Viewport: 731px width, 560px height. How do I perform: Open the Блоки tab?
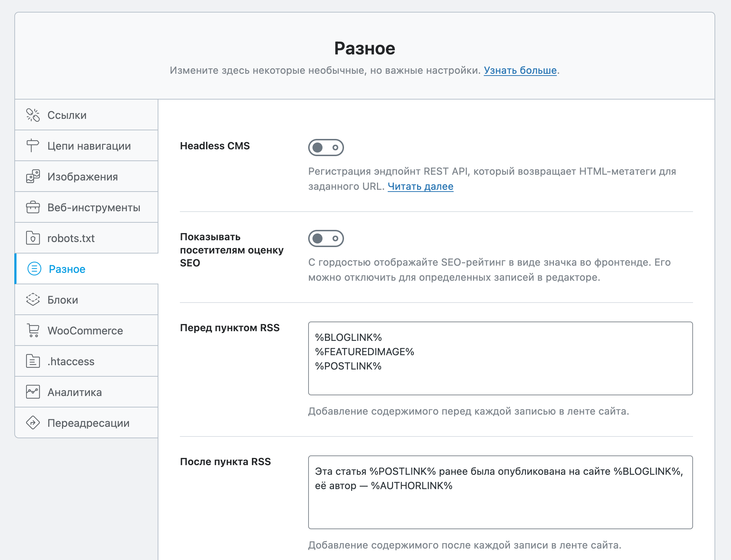tap(86, 300)
